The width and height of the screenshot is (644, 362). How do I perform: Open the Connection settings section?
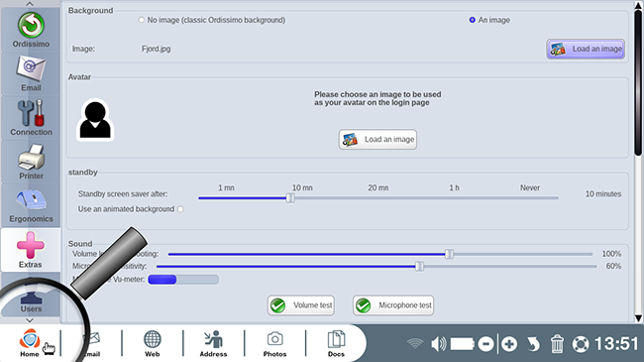31,118
